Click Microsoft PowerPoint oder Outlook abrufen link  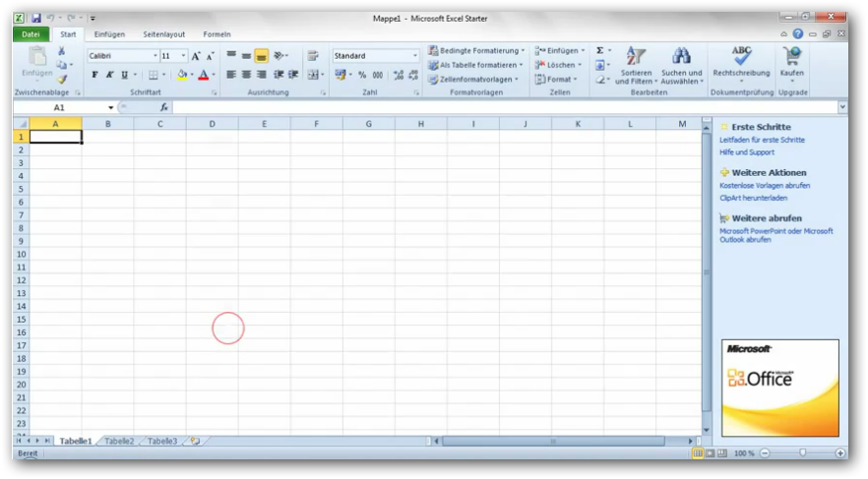[776, 235]
